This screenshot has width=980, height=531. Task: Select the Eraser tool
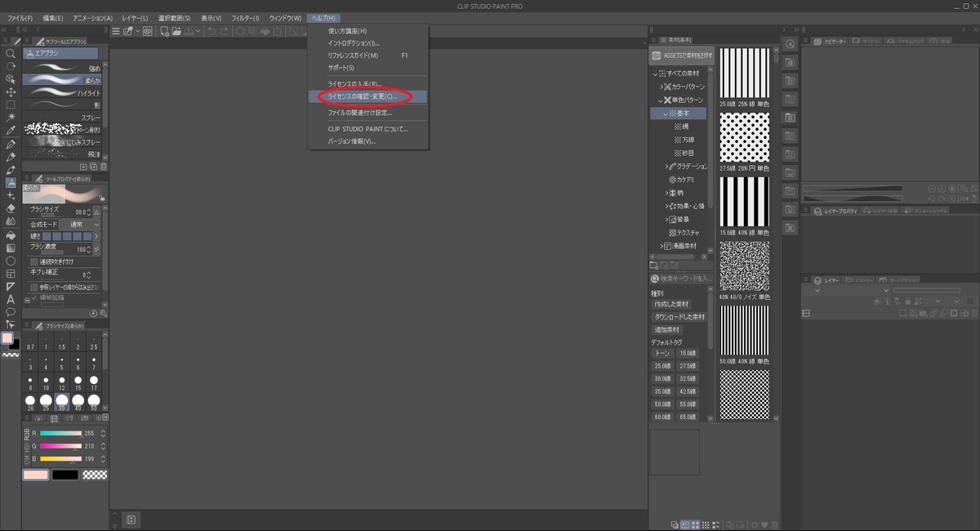click(x=11, y=208)
